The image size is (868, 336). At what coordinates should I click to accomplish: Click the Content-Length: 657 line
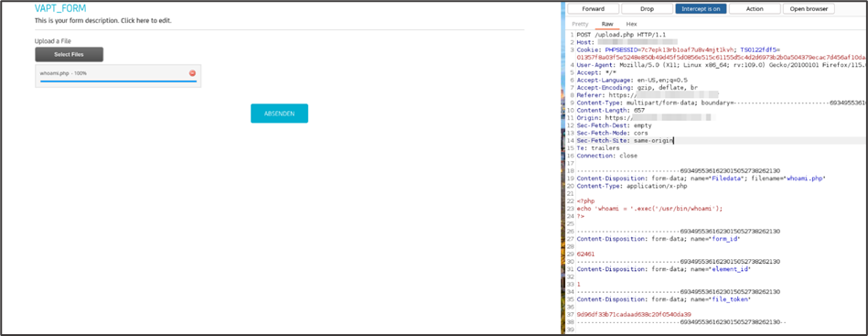(x=611, y=111)
